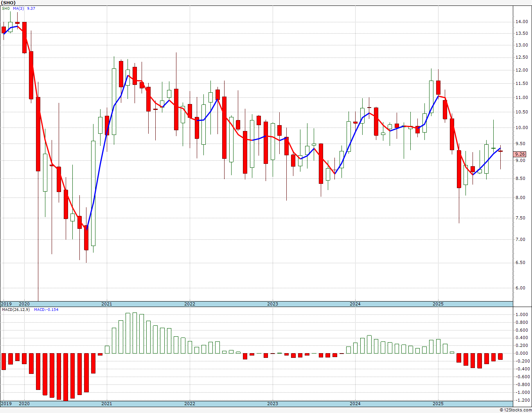The image size is (532, 413).
Task: Click the 12.00 price axis label
Action: click(x=522, y=70)
